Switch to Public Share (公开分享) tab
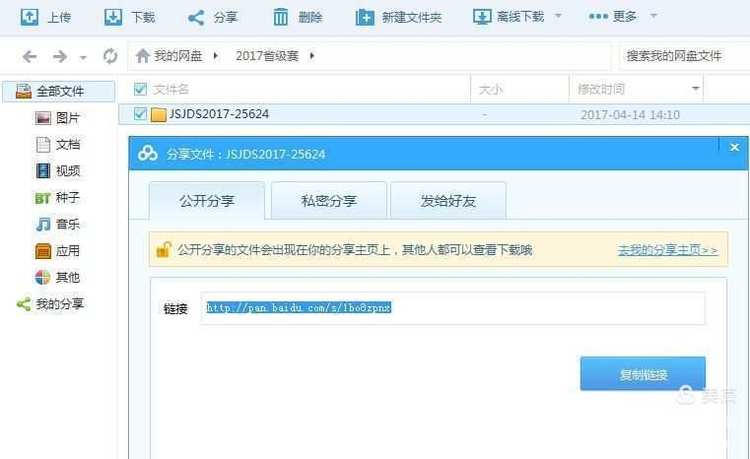 click(207, 201)
